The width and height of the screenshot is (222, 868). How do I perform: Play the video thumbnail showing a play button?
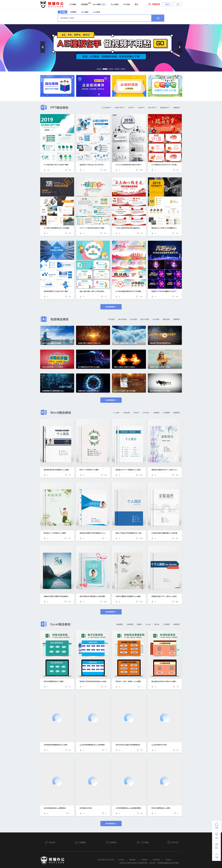coord(165,335)
